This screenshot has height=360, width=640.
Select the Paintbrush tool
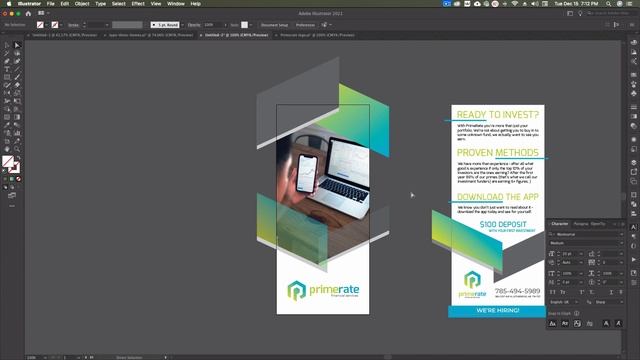click(17, 77)
